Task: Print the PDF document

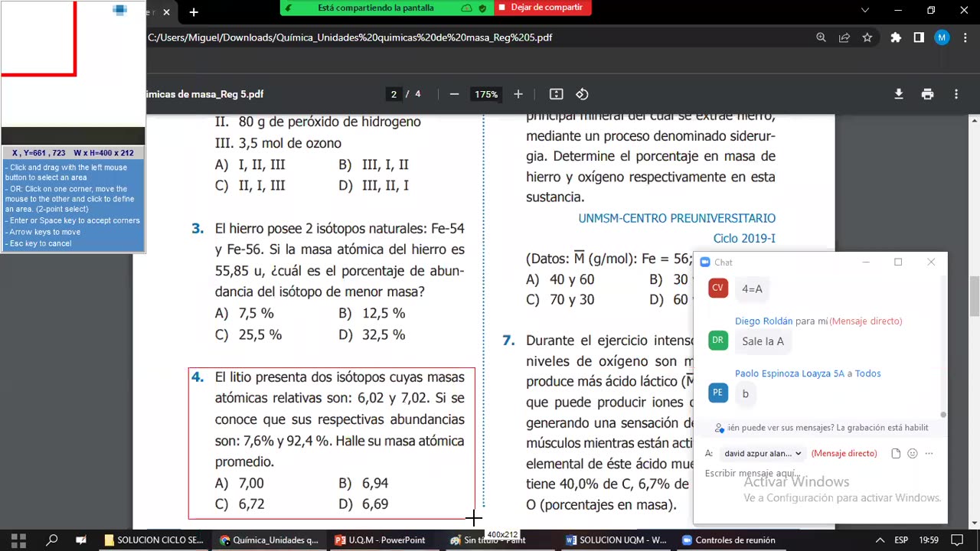Action: pos(927,94)
